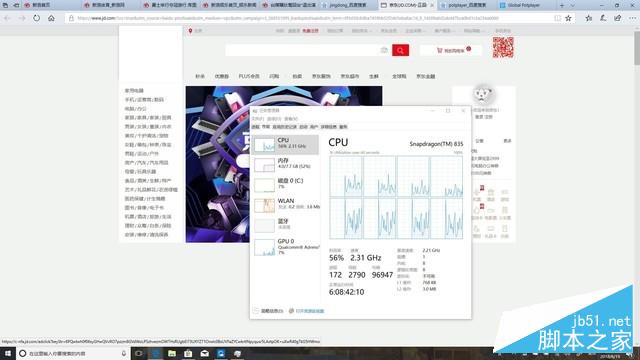
Task: Click the Cortana microphone icon
Action: pos(124,353)
